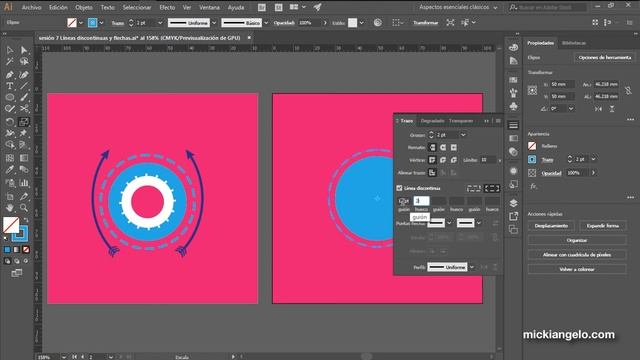The width and height of the screenshot is (640, 360).
Task: Choose round cap in Remate row
Action: pyautogui.click(x=443, y=147)
